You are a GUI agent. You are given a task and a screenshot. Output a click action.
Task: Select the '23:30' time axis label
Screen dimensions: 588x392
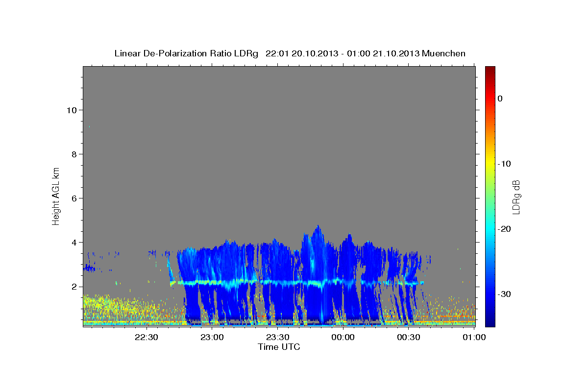point(277,338)
